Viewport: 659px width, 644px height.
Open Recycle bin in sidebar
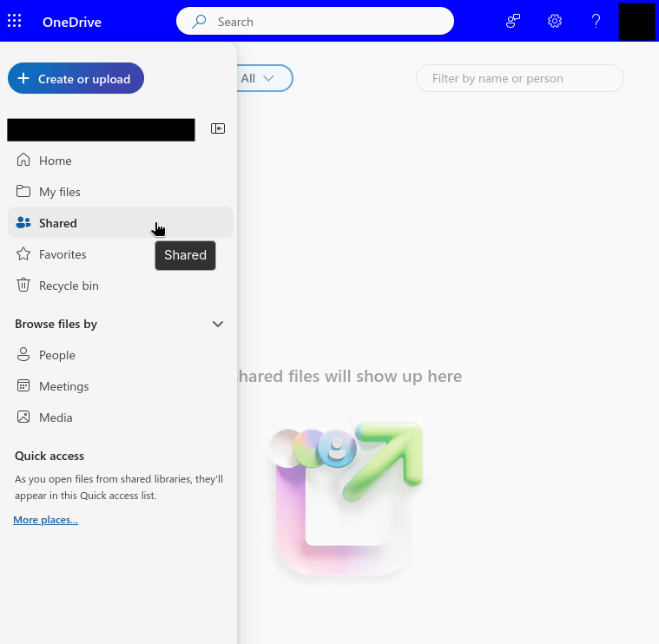pos(121,286)
